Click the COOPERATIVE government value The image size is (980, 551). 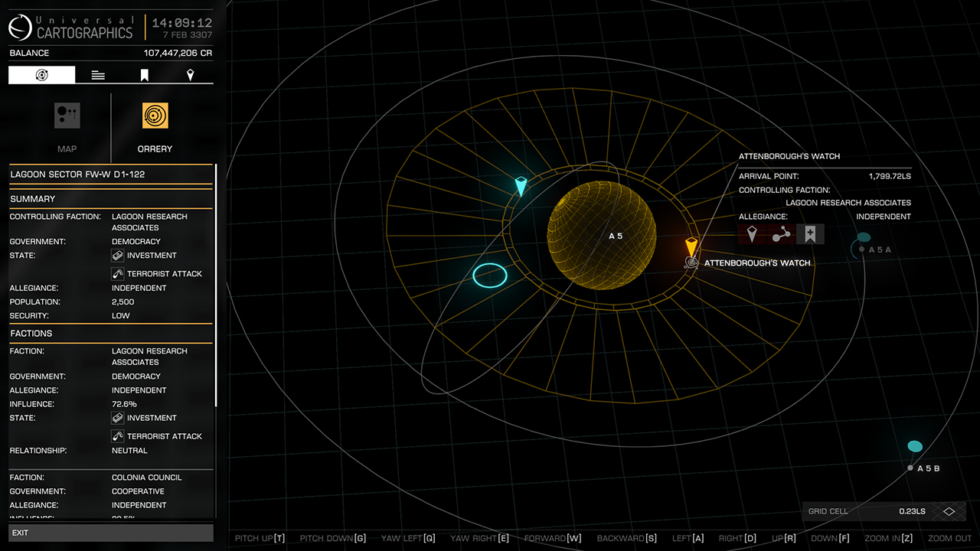pos(138,491)
